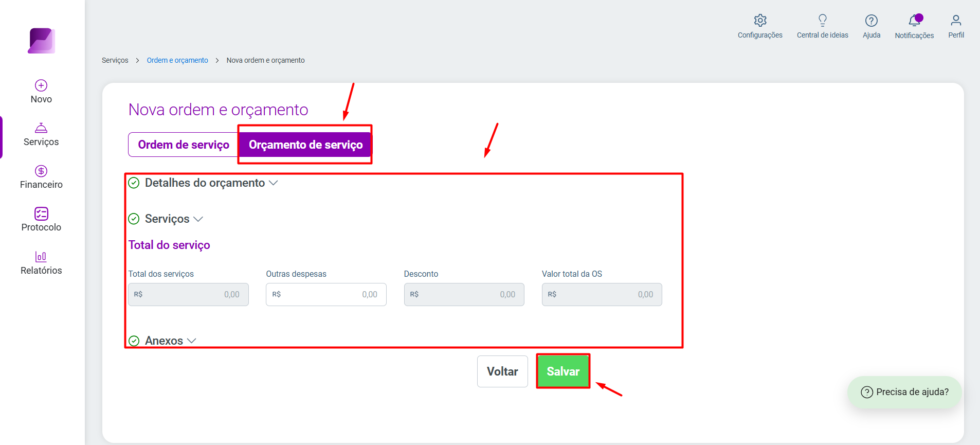Follow Ordem e orçamento breadcrumb link
The image size is (980, 445).
(177, 60)
